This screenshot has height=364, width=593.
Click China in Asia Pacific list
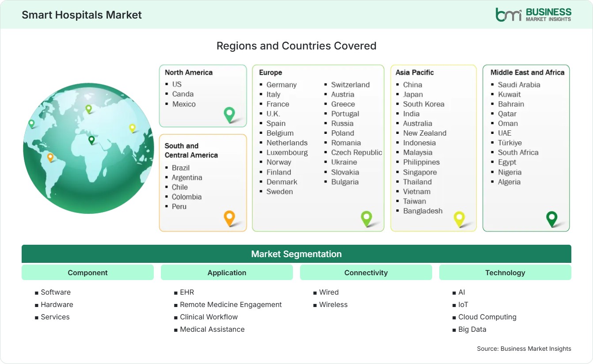pos(413,84)
